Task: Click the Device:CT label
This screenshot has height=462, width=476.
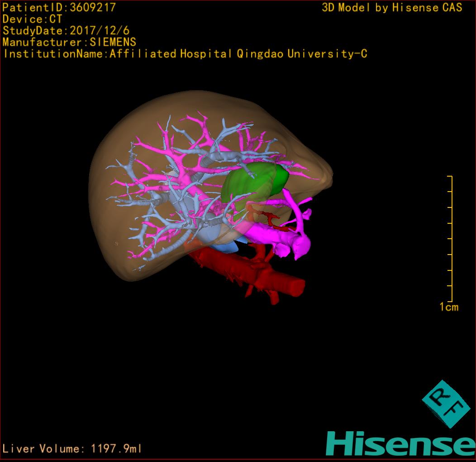Action: (32, 19)
